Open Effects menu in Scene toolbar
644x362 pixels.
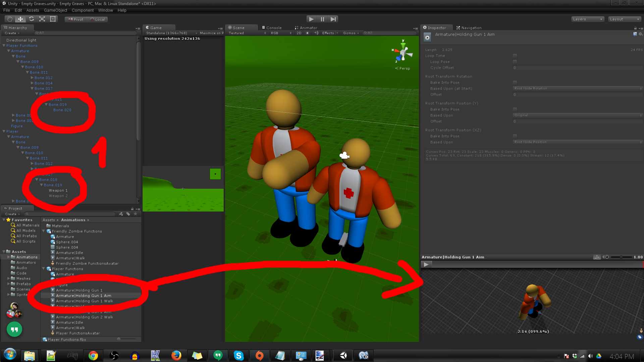point(330,33)
